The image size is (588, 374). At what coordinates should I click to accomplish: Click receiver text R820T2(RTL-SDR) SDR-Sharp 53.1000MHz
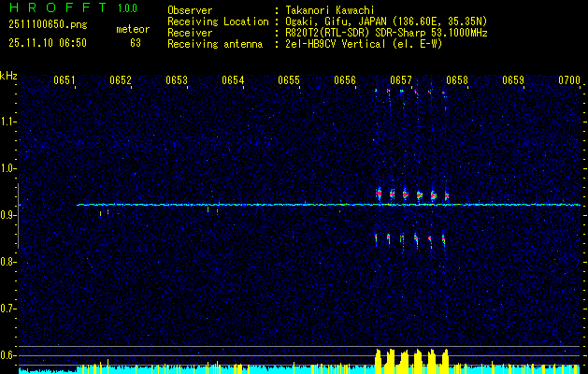click(386, 33)
